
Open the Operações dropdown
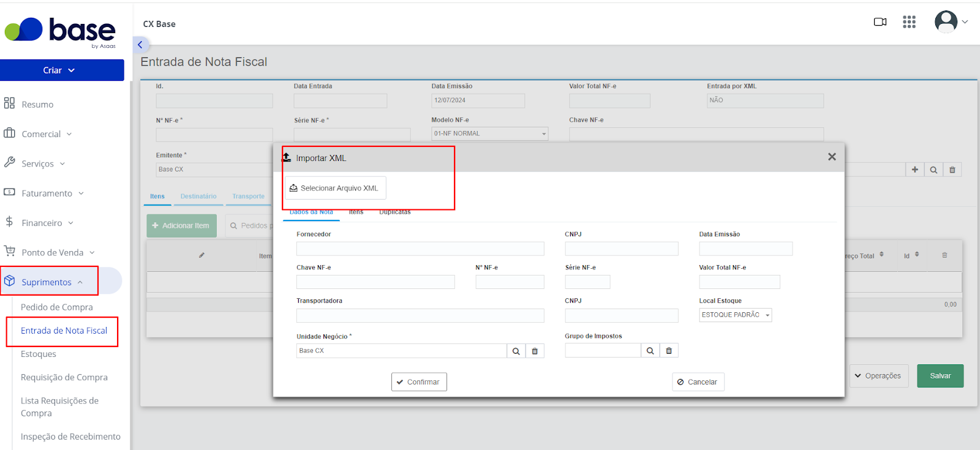pyautogui.click(x=879, y=376)
